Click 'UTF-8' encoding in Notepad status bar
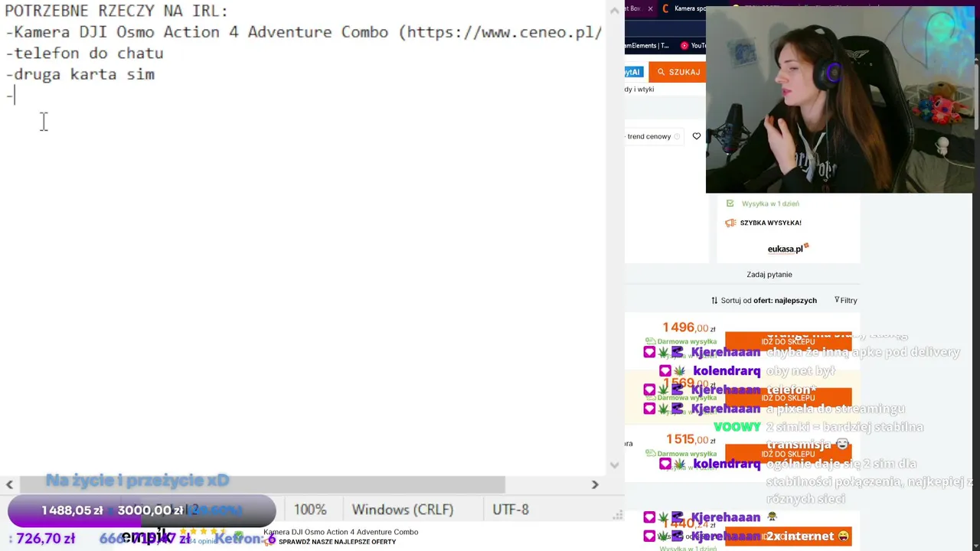The image size is (980, 551). [511, 510]
